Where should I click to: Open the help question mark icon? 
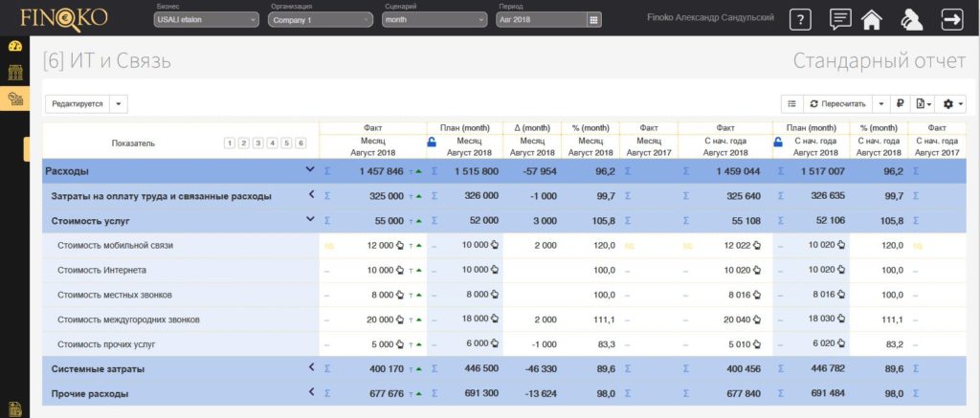click(x=801, y=19)
